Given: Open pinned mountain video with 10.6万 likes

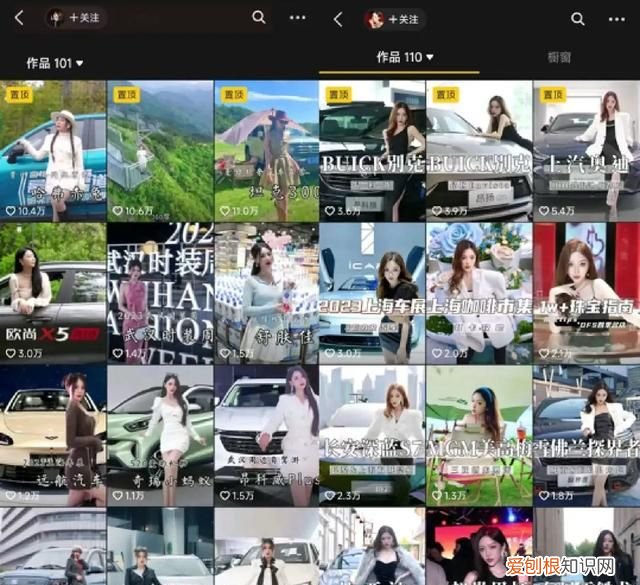Looking at the screenshot, I should point(160,151).
